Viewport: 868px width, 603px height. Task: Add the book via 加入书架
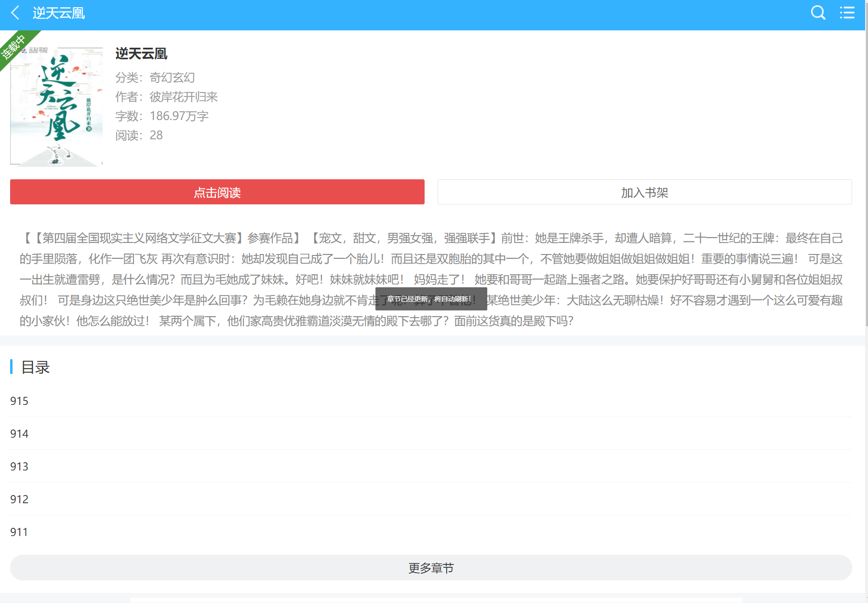point(644,192)
